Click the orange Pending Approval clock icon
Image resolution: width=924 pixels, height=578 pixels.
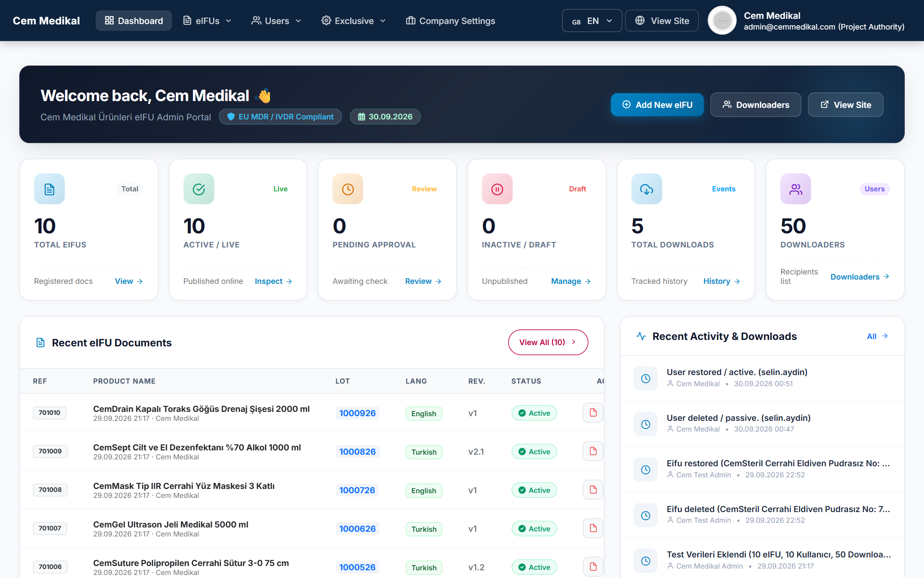tap(348, 189)
